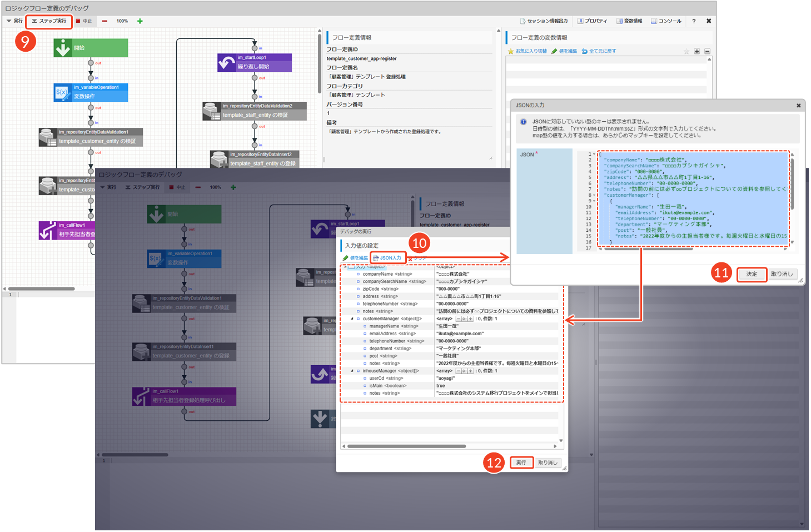This screenshot has width=811, height=532.
Task: Click セッション情報出力 in the toolbar
Action: click(544, 21)
